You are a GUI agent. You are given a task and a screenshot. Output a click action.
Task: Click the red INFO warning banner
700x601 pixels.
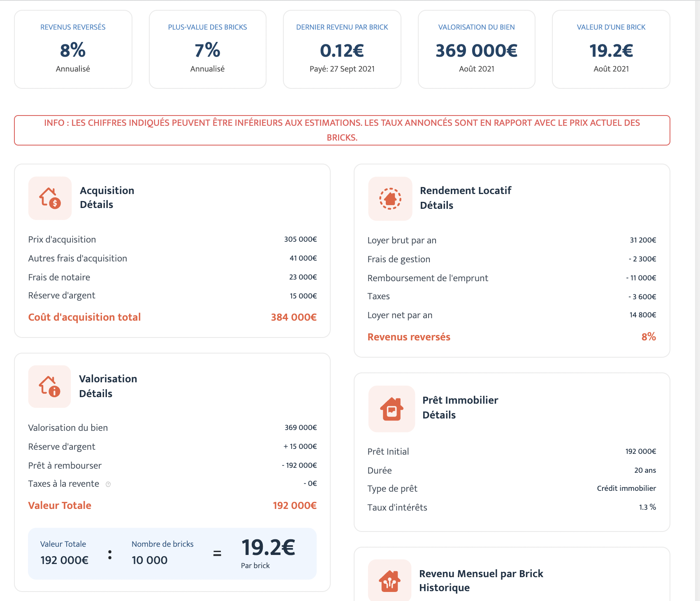pyautogui.click(x=342, y=130)
